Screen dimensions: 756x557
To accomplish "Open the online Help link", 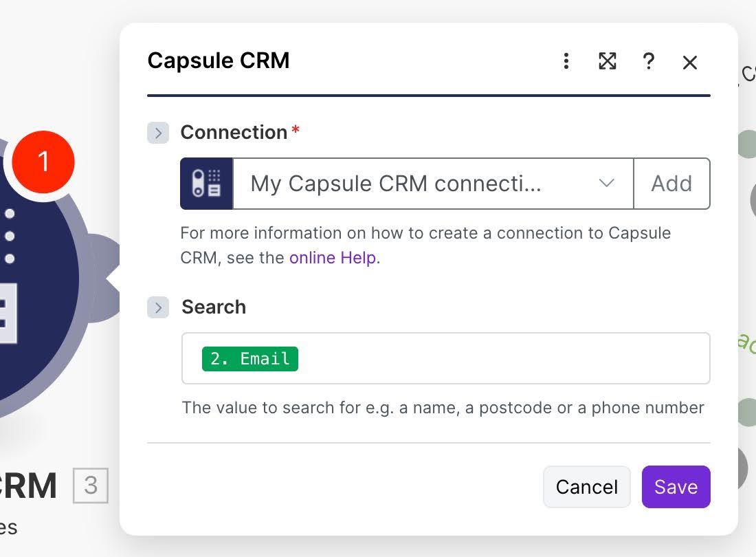I will [x=333, y=257].
